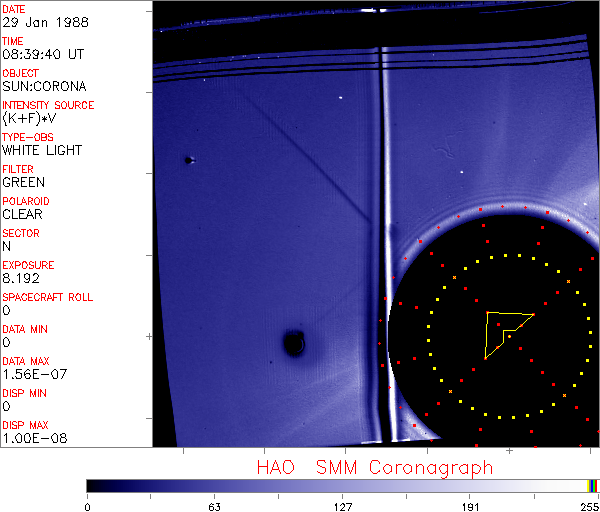Click the color bar near tick 127
The height and width of the screenshot is (512, 600).
click(342, 485)
